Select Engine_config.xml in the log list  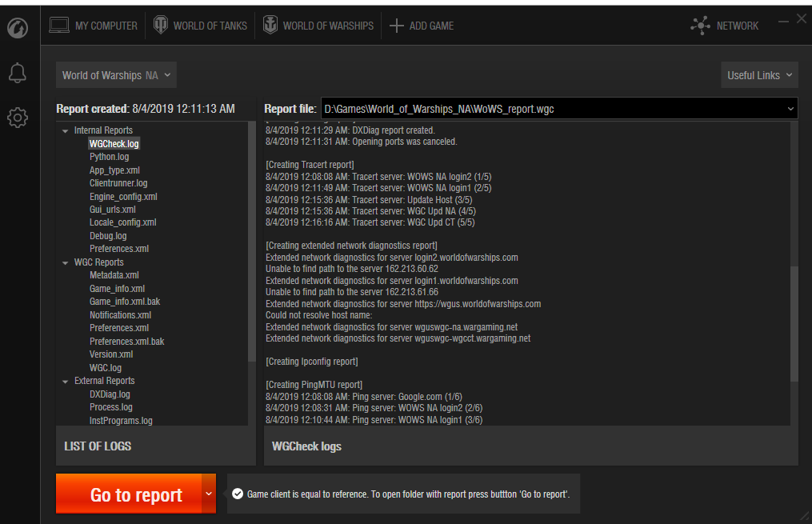coord(123,197)
